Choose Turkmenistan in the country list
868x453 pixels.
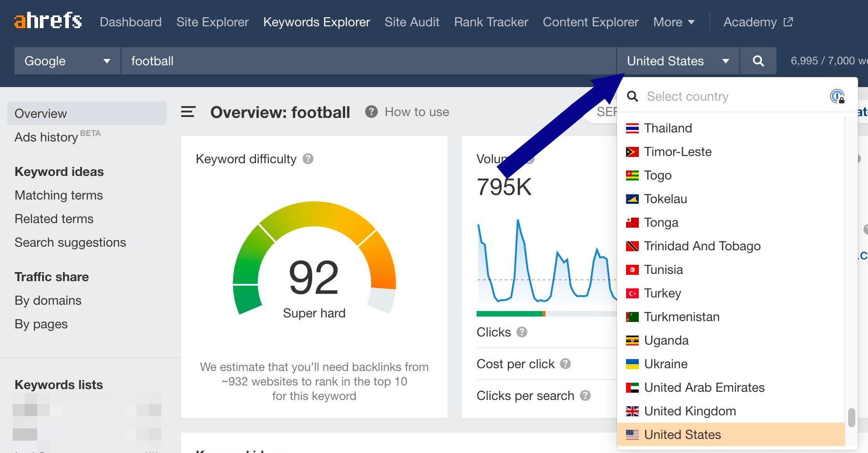731,317
